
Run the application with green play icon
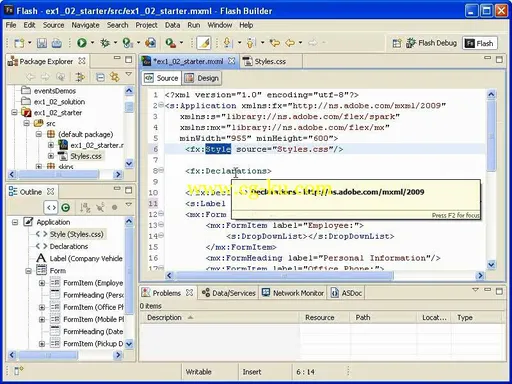tap(82, 43)
